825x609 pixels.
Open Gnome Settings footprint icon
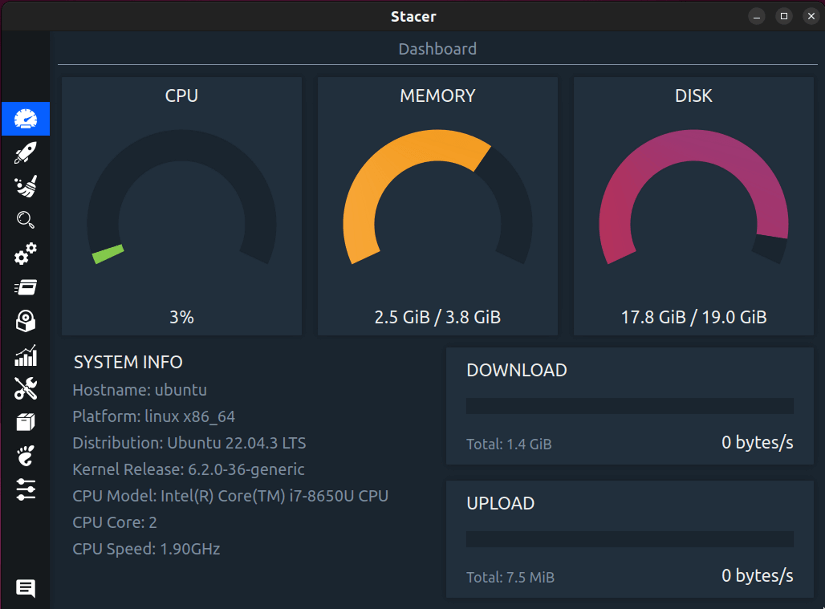[x=26, y=456]
